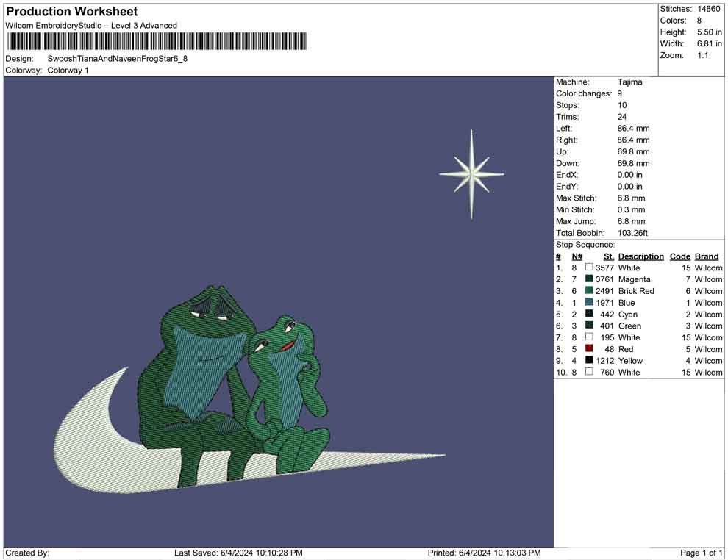Click the Width value '6.81 in'
This screenshot has width=728, height=560.
(710, 43)
